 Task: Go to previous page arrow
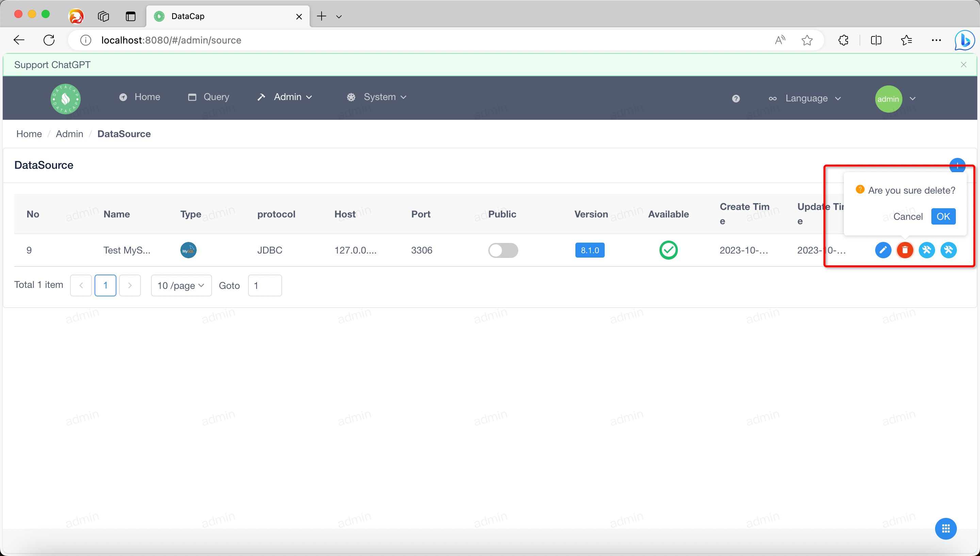point(81,285)
